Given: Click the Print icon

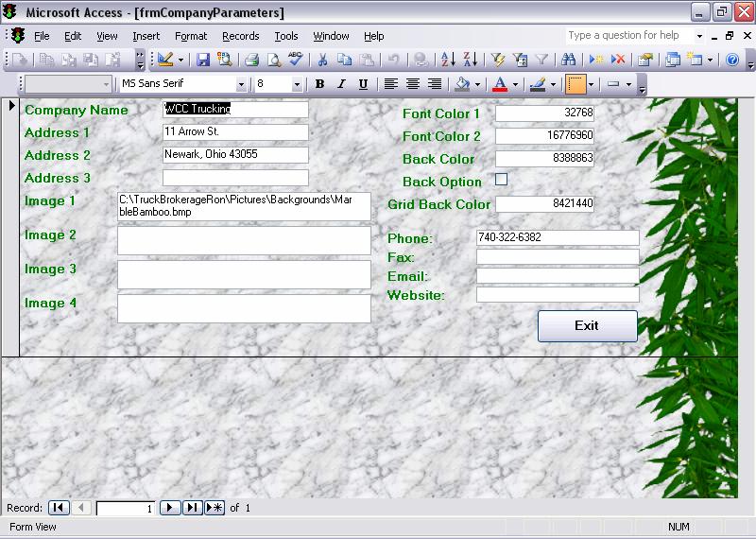Looking at the screenshot, I should [x=252, y=60].
